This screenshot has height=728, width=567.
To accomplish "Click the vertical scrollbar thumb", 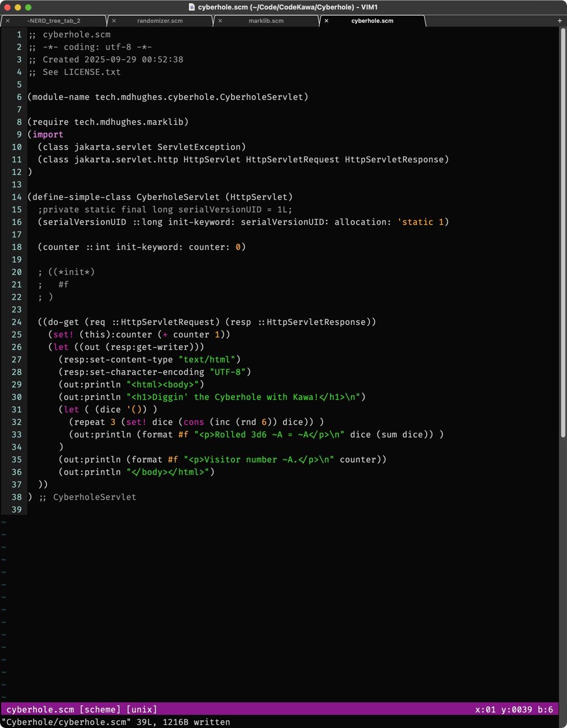I will click(563, 232).
